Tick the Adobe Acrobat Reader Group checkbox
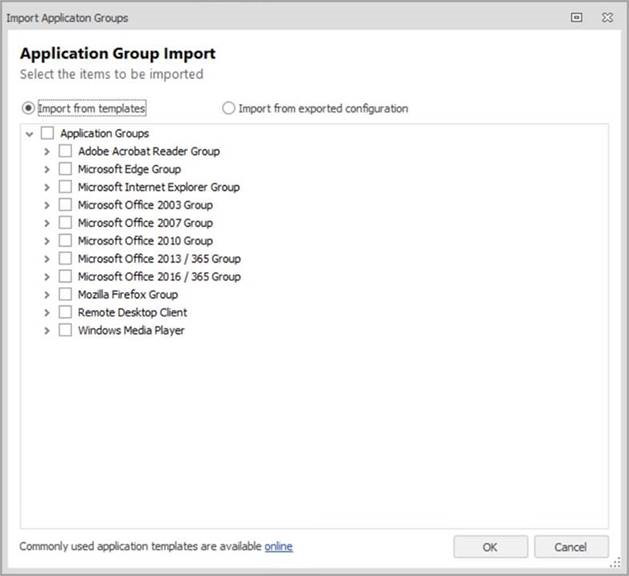 point(65,151)
